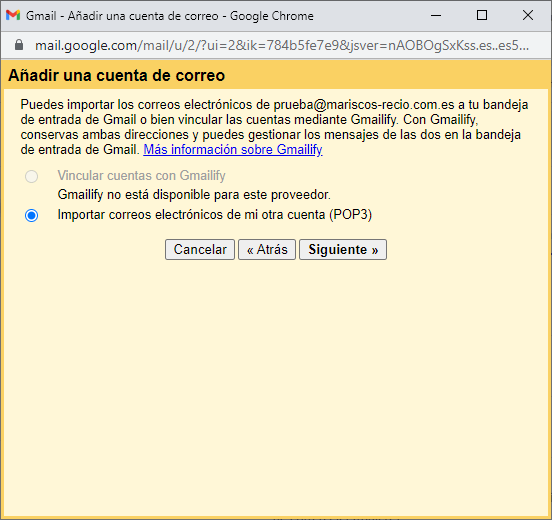Select the Importar correos POP3 radio button
Screen dimensions: 552x520
pos(32,215)
